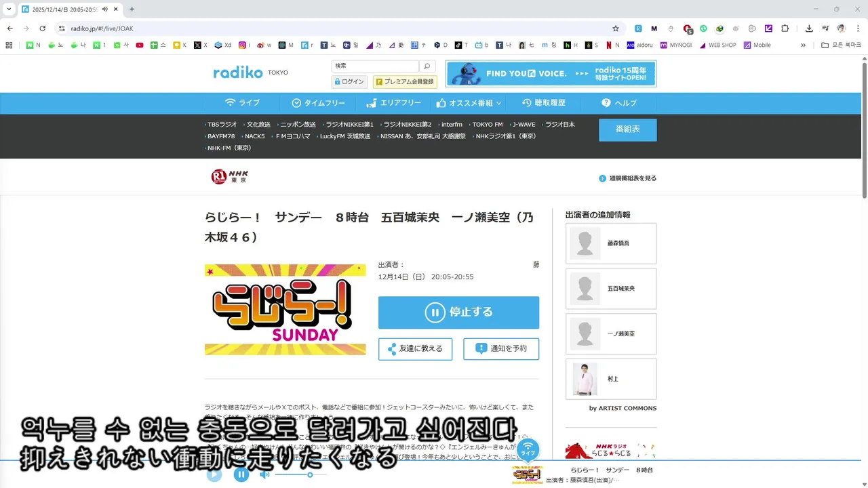Expand the オススメ番組 menu
Viewport: 868px width, 488px height.
coord(469,103)
